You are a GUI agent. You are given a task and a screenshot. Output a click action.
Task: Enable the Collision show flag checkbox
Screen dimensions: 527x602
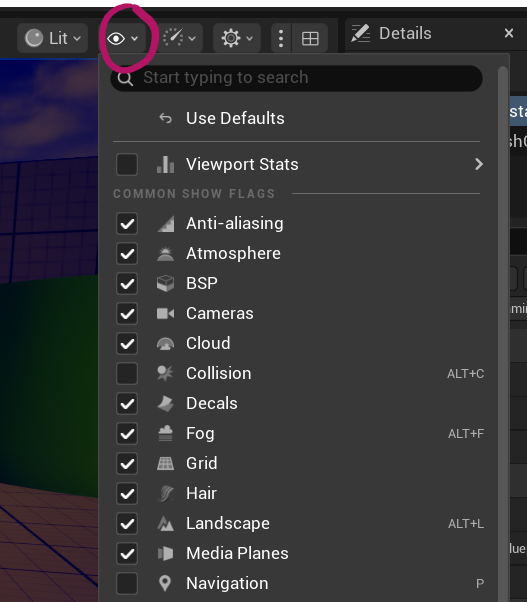(127, 373)
